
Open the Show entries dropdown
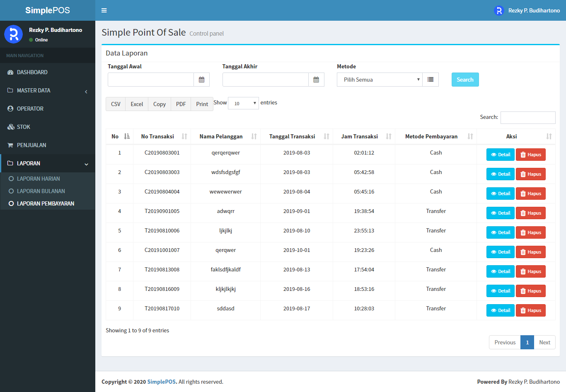(x=243, y=103)
